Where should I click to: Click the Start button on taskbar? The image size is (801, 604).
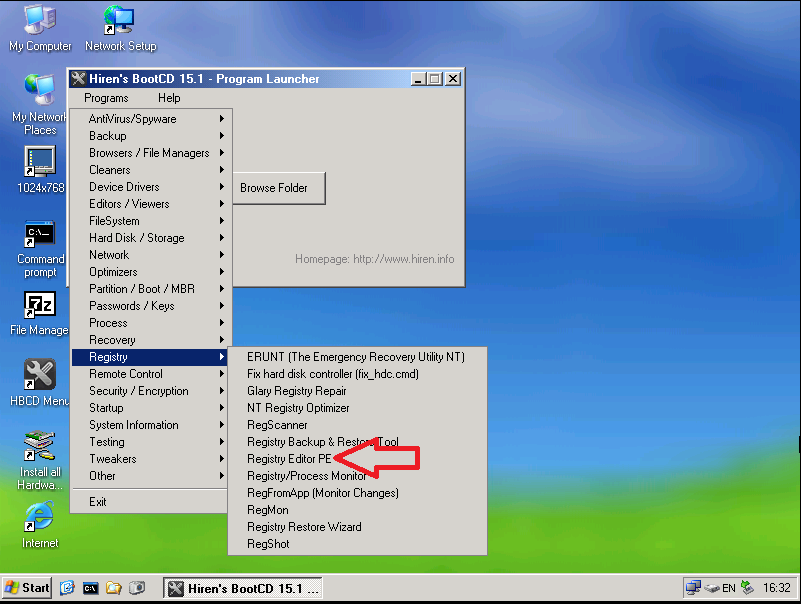26,588
